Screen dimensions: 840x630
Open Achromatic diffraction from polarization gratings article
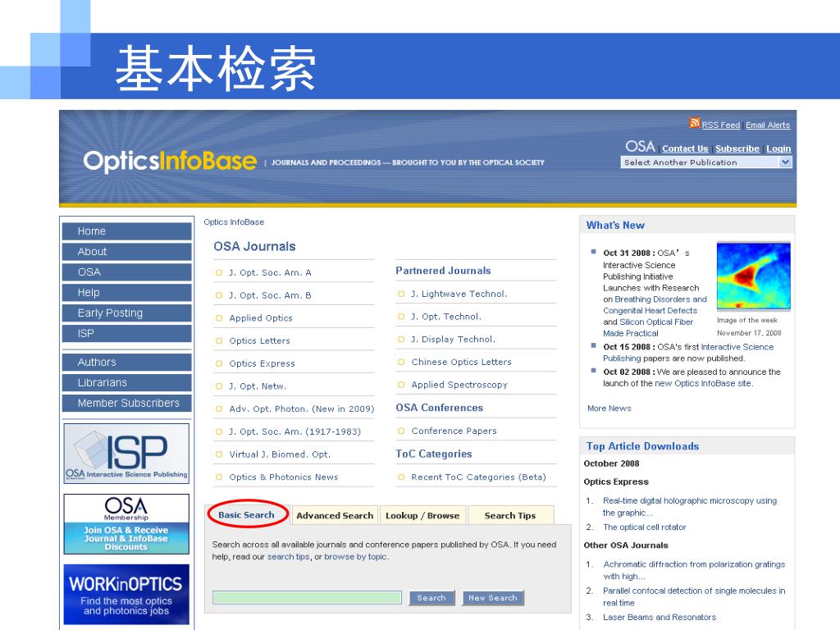point(694,570)
